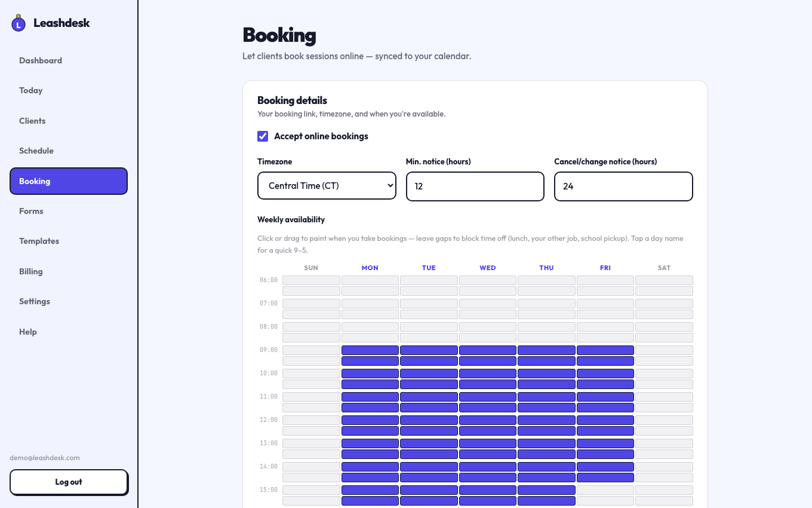
Task: Click the 06:00 time label
Action: tap(269, 280)
